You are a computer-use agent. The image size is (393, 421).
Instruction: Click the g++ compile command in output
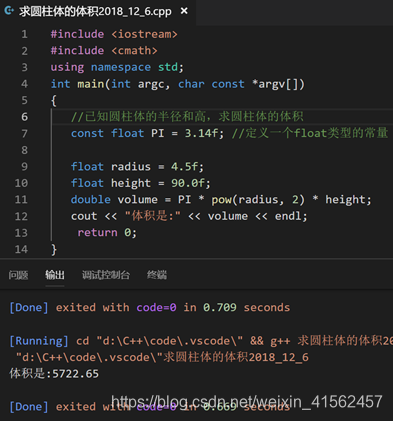(x=332, y=341)
